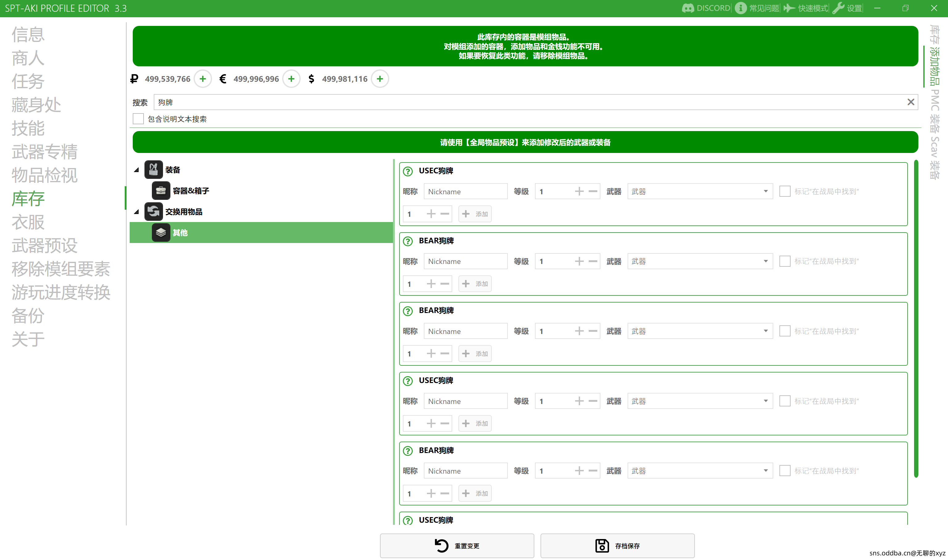Click the 设置 wrench icon
This screenshot has width=948, height=560.
(838, 8)
